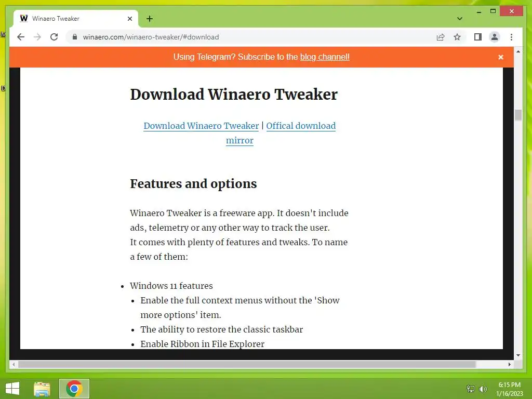Click the horizontal scrollbar thumb

pos(247,364)
